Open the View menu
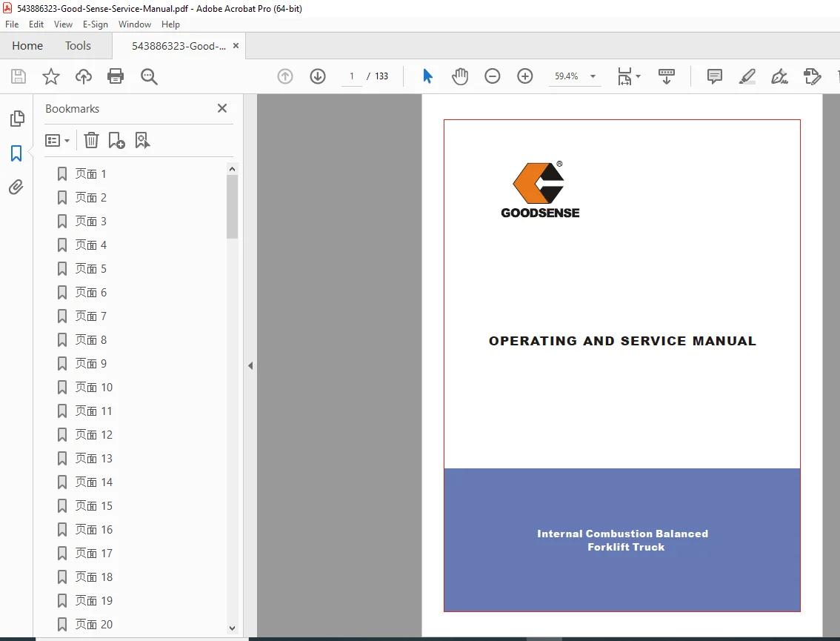 pyautogui.click(x=63, y=24)
